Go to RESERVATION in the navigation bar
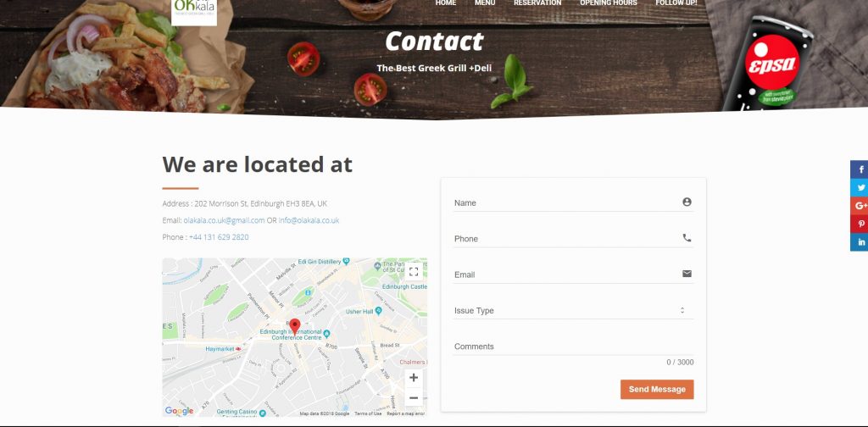The image size is (868, 427). [537, 3]
